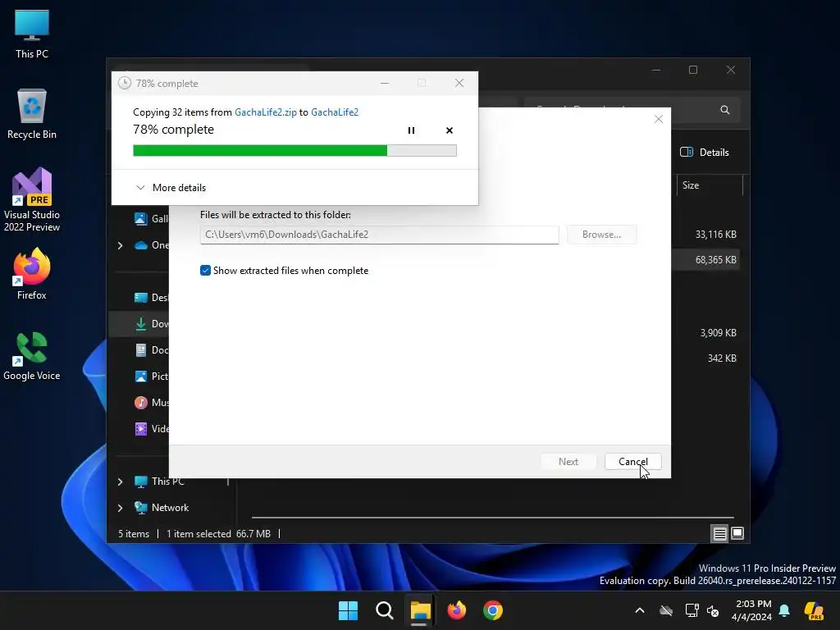Expand Network in navigation pane
This screenshot has height=630, width=840.
[x=120, y=508]
